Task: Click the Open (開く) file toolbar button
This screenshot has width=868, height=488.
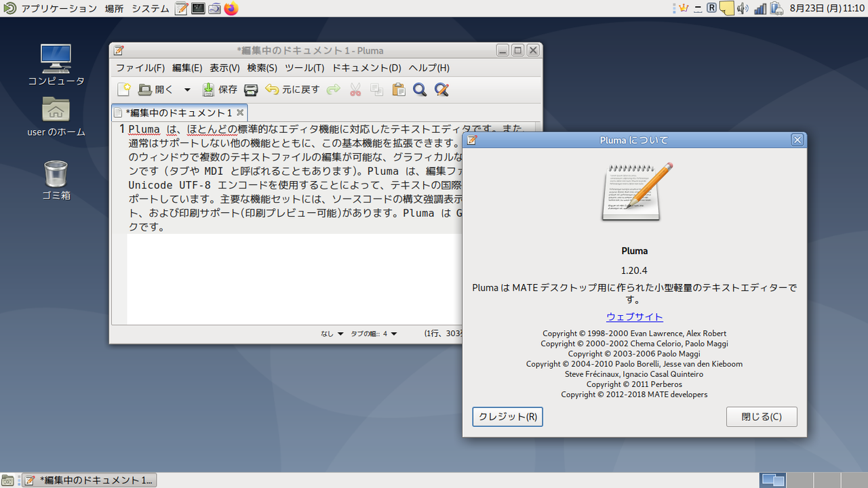Action: coord(156,89)
